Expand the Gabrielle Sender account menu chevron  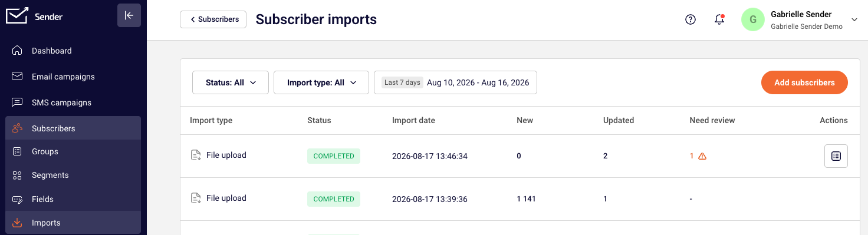click(854, 19)
